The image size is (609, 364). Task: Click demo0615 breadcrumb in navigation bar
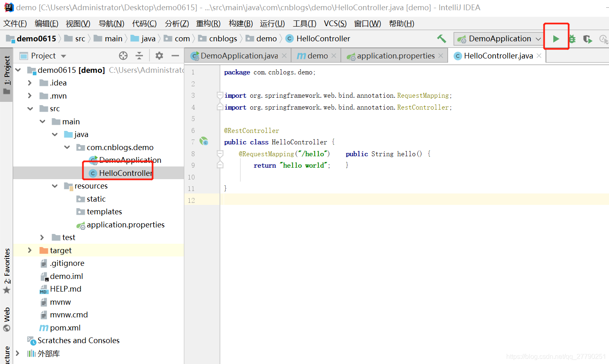[31, 39]
